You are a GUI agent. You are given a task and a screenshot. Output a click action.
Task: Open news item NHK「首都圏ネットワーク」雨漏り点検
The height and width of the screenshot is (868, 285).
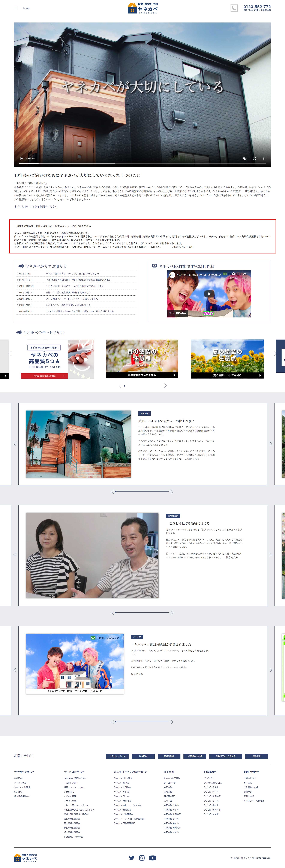pos(80,311)
